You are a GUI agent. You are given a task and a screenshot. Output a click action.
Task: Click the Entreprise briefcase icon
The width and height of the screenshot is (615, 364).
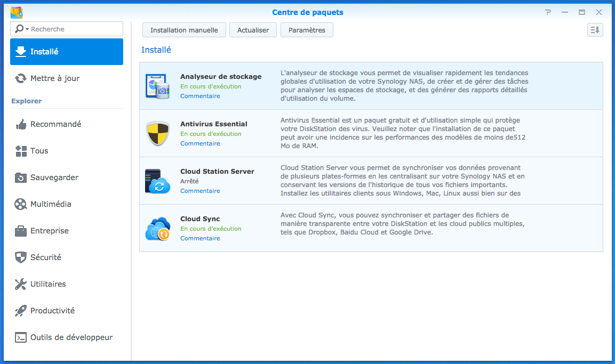[x=21, y=231]
